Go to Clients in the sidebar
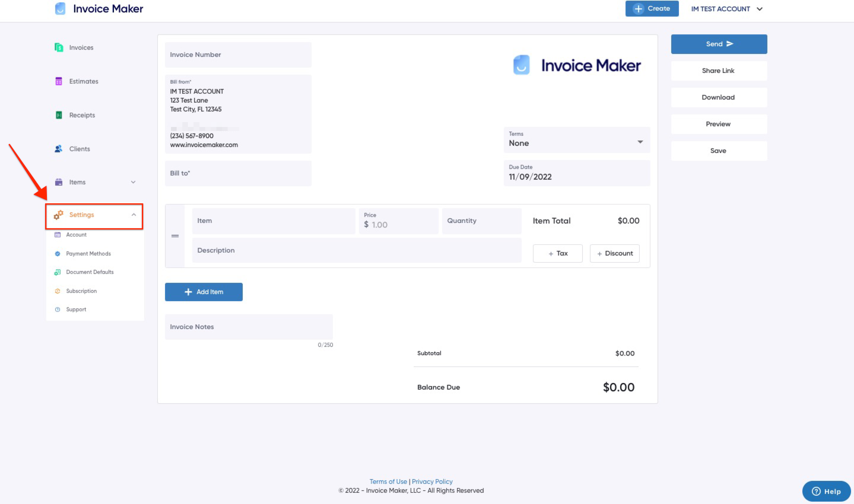This screenshot has height=504, width=854. (x=80, y=149)
